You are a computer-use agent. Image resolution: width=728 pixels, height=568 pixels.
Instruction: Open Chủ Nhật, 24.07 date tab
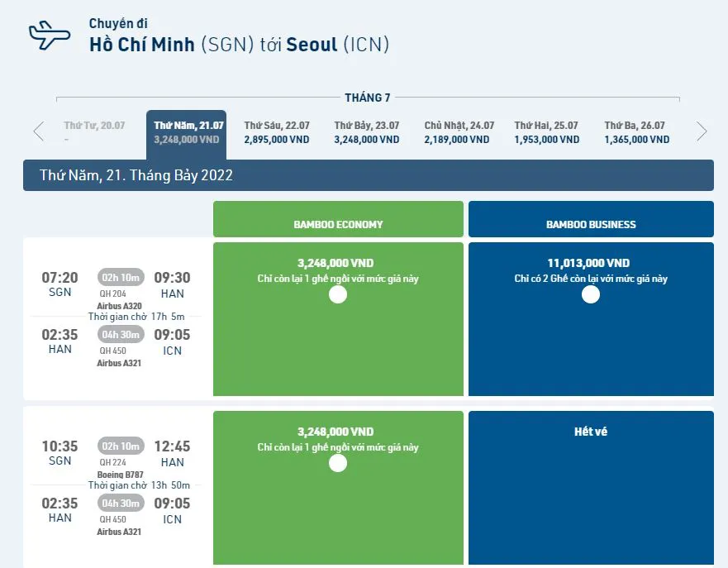[x=459, y=132]
